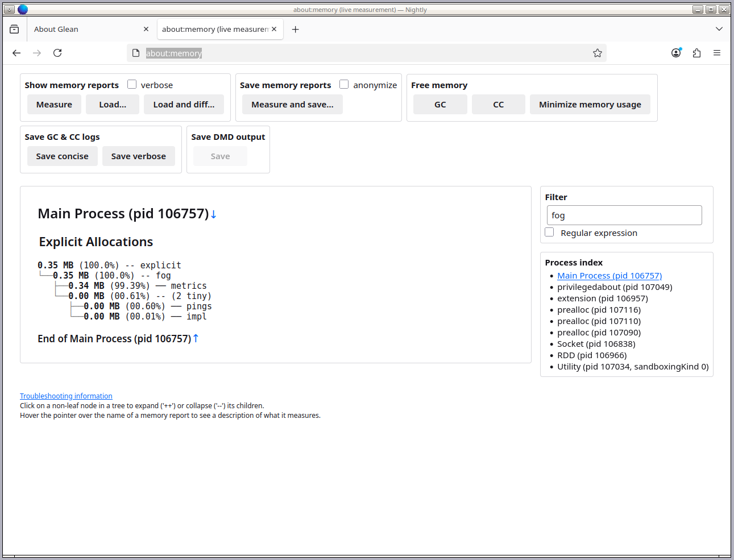Viewport: 734px width, 560px height.
Task: Collapse the '2 tiny' tree node
Action: [191, 296]
